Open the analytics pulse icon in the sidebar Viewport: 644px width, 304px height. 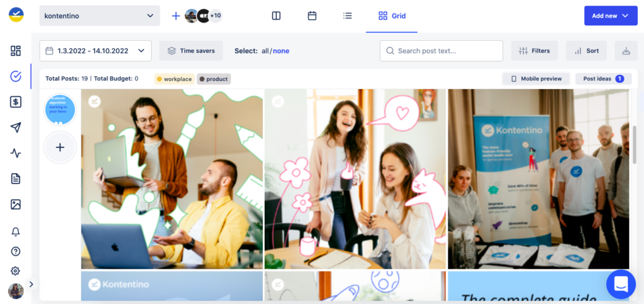point(16,153)
